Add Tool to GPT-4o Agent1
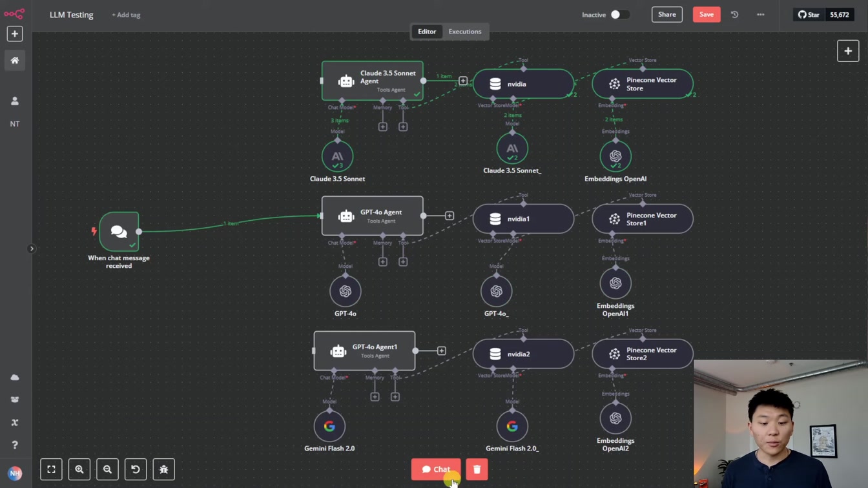 395,396
